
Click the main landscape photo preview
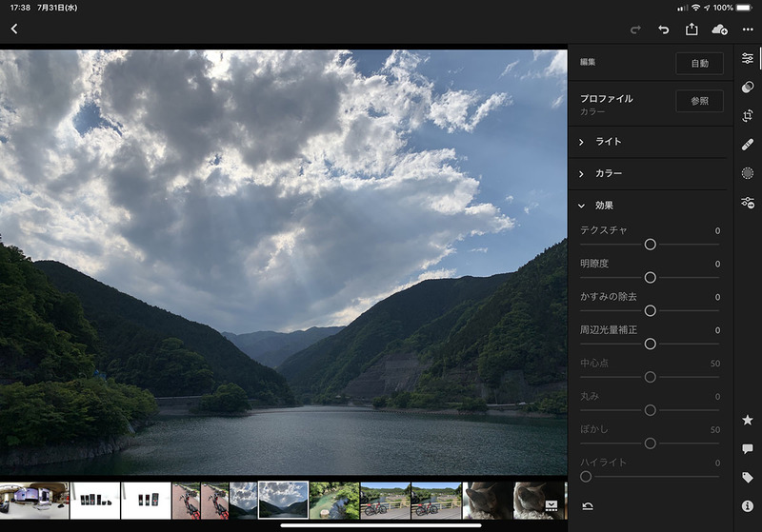(x=283, y=262)
